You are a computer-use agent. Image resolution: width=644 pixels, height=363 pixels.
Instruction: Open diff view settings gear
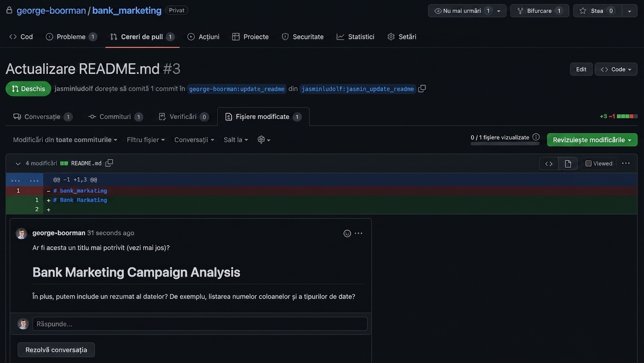click(x=264, y=140)
